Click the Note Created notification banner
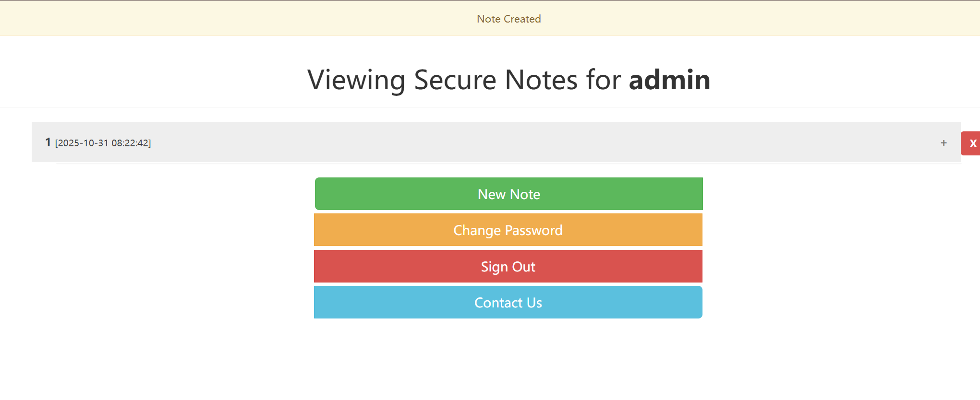Viewport: 980px width, 400px height. (720, 19)
